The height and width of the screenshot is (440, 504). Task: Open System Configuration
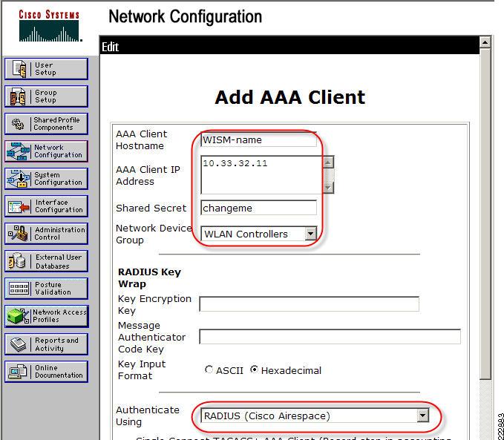tap(46, 179)
